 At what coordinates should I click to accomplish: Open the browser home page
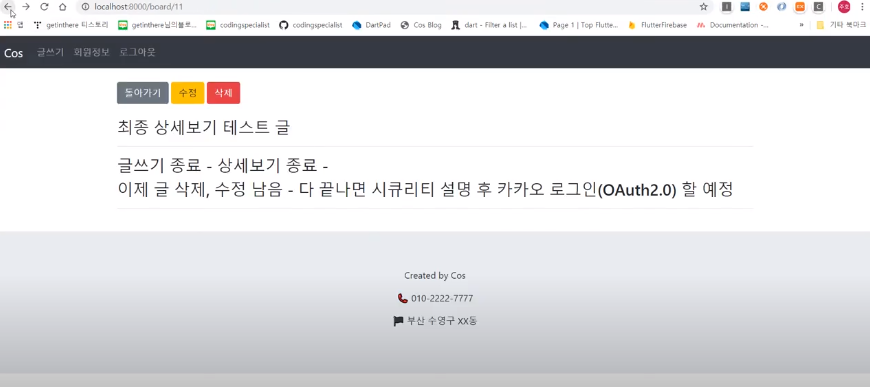tap(63, 7)
